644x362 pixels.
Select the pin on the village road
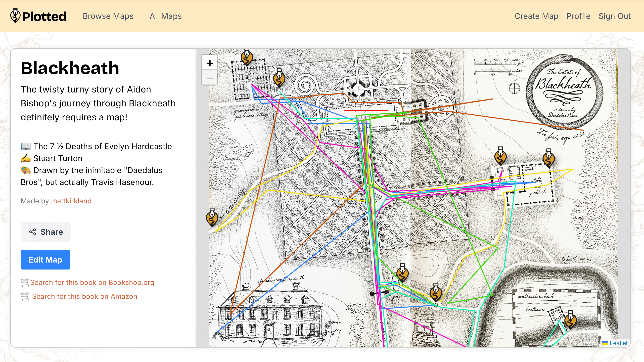point(212,217)
